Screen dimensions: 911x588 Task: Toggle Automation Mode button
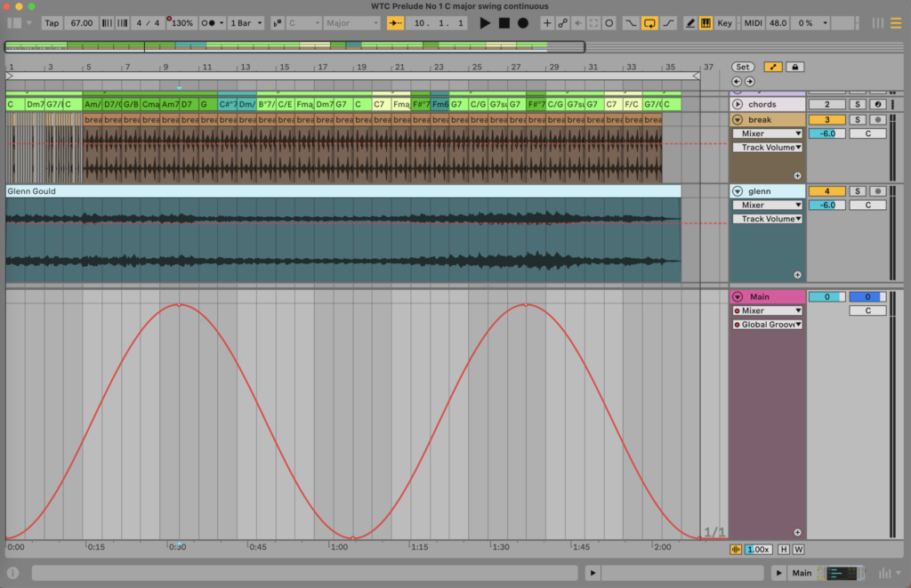[773, 67]
